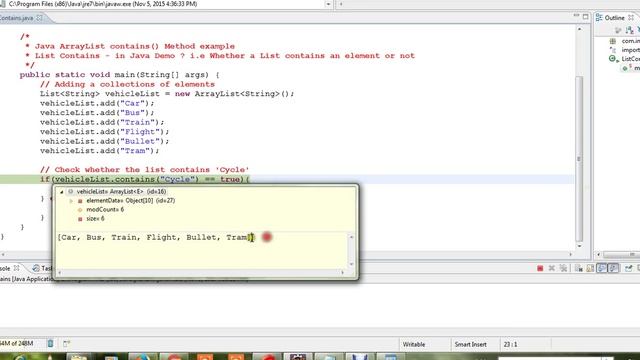
Task: Click the editor vertical scrollbar down arrow
Action: pyautogui.click(x=579, y=246)
